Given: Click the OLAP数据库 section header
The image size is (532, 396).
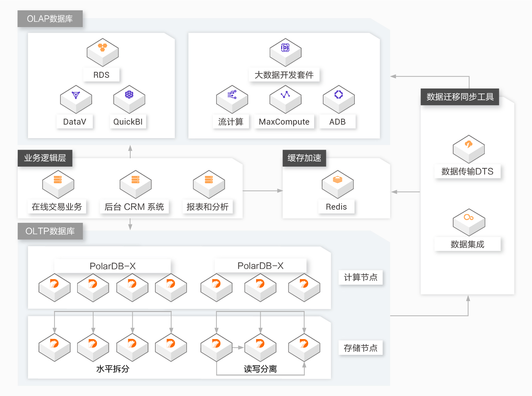Looking at the screenshot, I should coord(50,19).
